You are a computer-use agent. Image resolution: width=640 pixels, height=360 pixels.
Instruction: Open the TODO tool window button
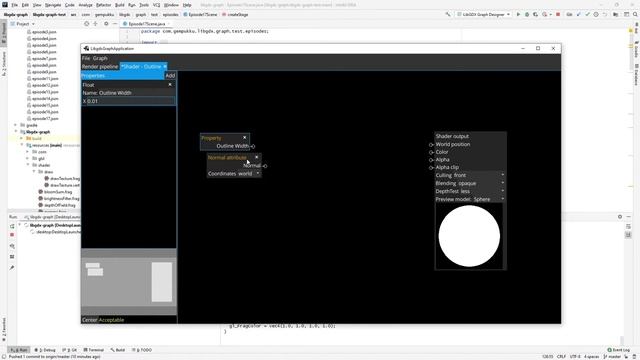(142, 350)
